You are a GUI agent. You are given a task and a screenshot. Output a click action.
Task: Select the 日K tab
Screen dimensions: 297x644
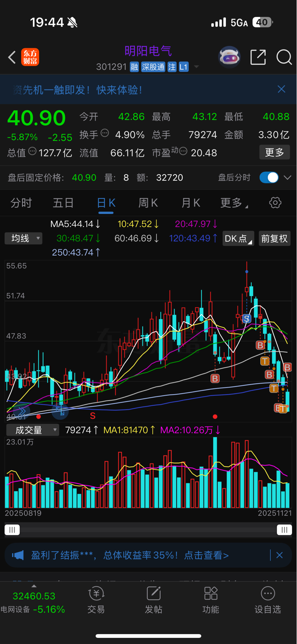(106, 203)
